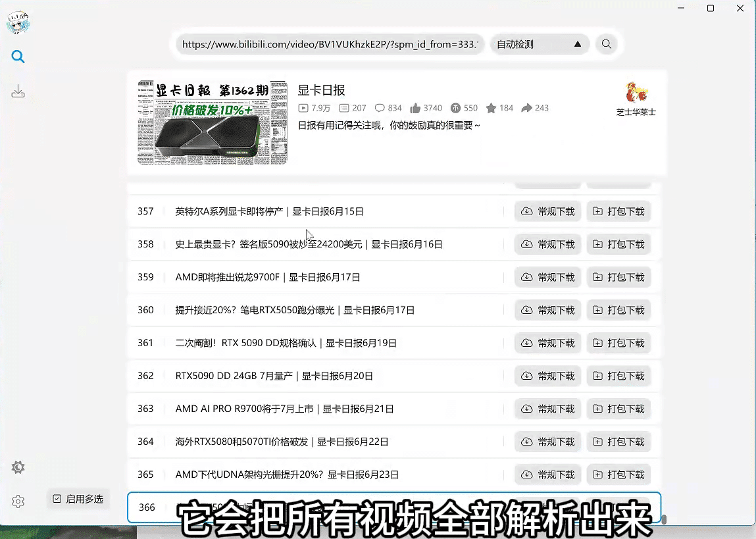
Task: Click the 芝士华莱士 uploader name
Action: (x=636, y=112)
